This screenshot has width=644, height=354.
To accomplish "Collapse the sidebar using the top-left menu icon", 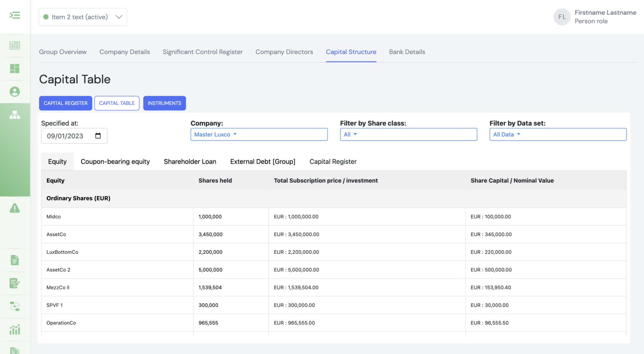I will coord(14,15).
